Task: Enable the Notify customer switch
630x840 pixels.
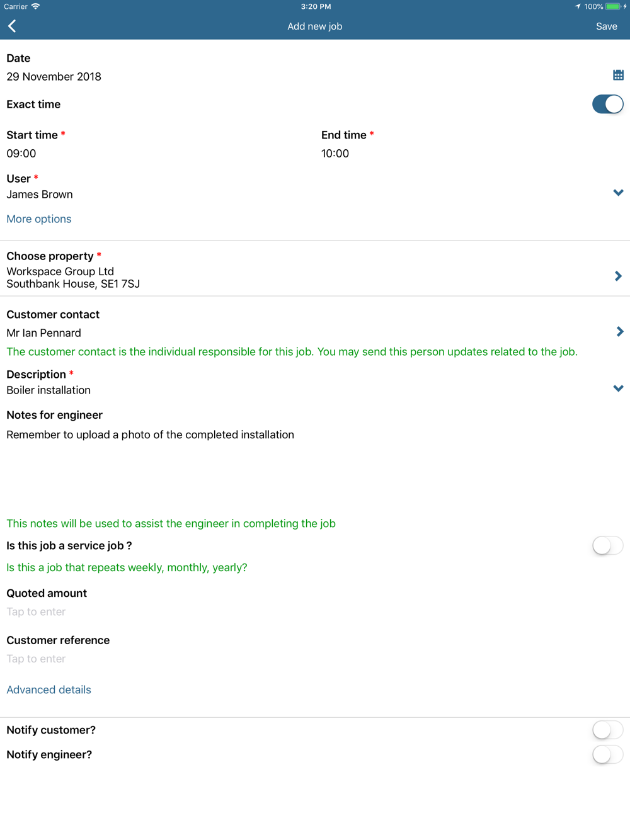Action: click(x=607, y=730)
